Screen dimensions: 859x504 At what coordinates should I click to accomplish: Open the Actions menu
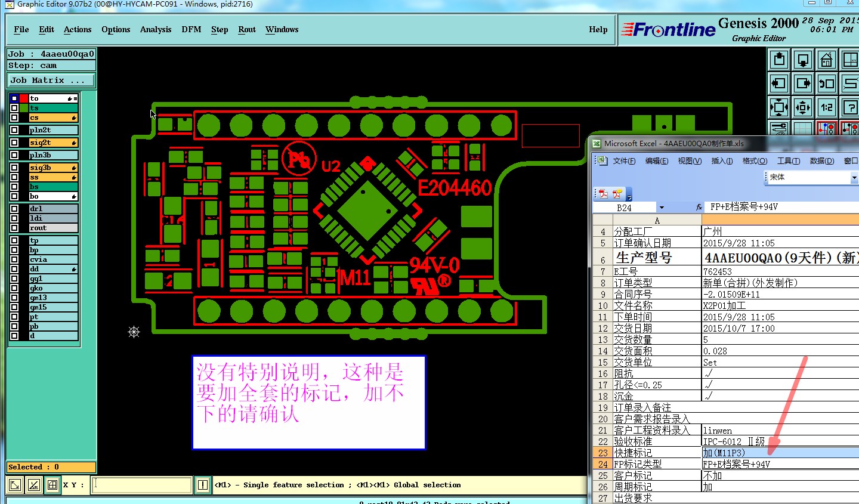(x=78, y=29)
